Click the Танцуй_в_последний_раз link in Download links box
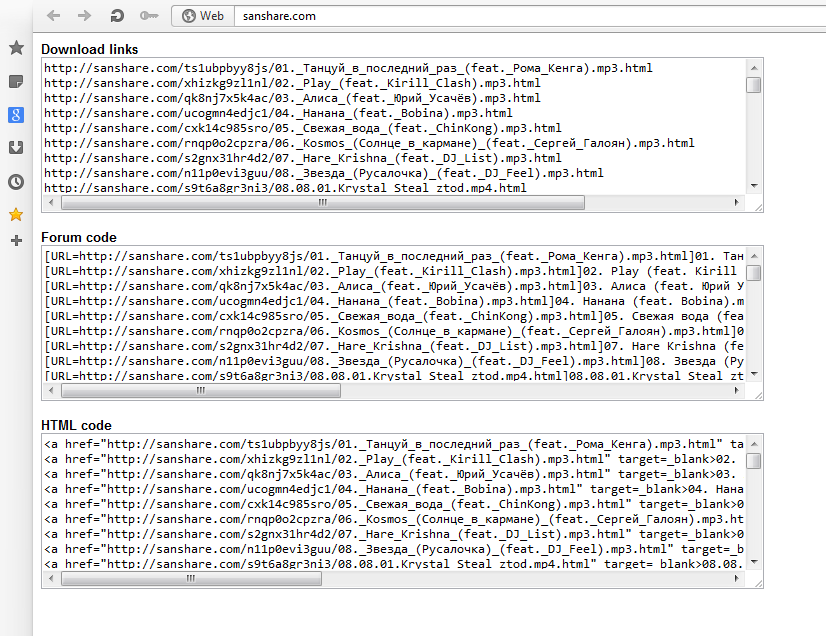The height and width of the screenshot is (636, 826). coord(348,68)
